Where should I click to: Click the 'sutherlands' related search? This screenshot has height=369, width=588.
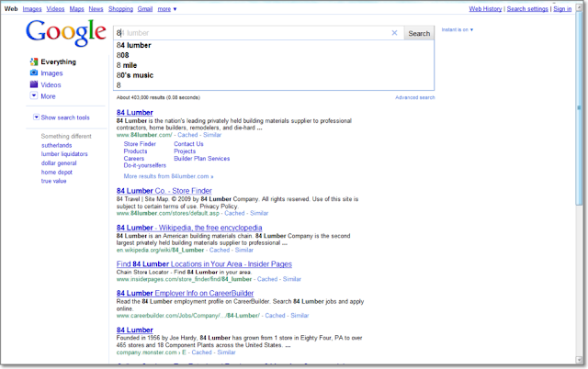[x=56, y=145]
